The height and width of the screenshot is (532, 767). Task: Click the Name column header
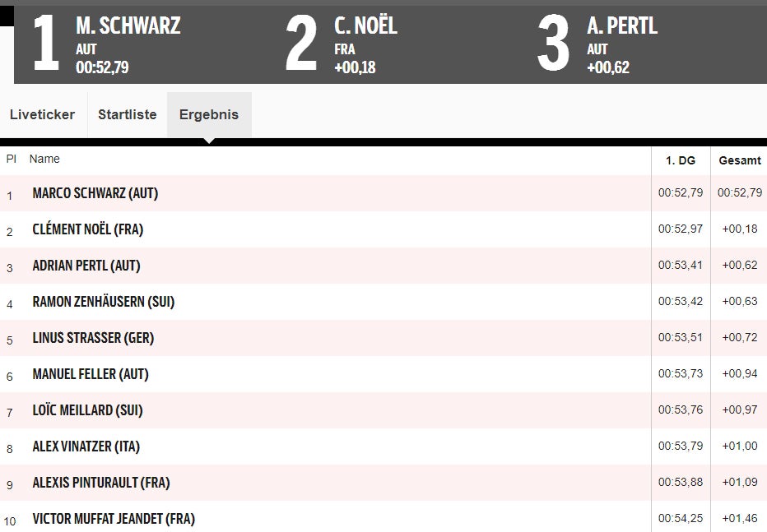(x=44, y=160)
